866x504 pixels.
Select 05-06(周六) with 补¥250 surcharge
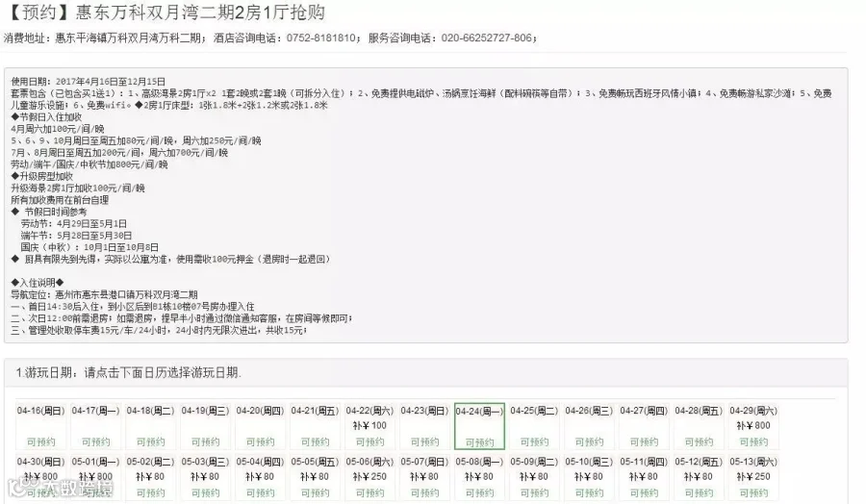(x=369, y=477)
